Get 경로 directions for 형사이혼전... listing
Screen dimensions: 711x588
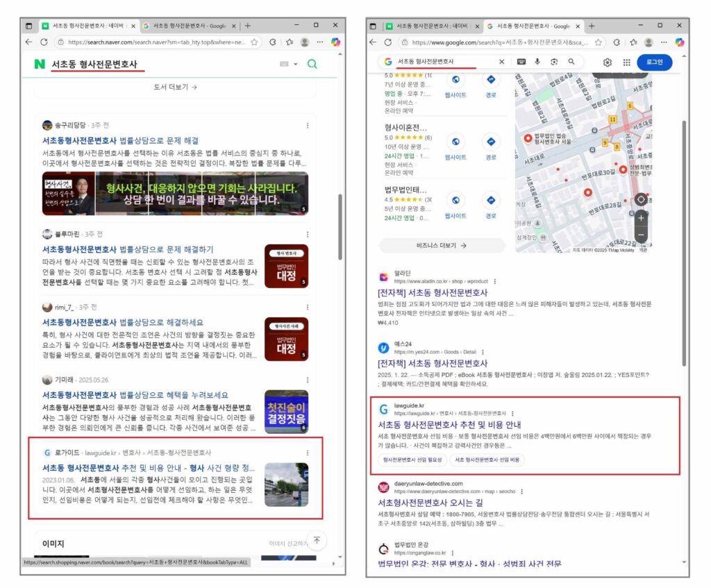[491, 147]
